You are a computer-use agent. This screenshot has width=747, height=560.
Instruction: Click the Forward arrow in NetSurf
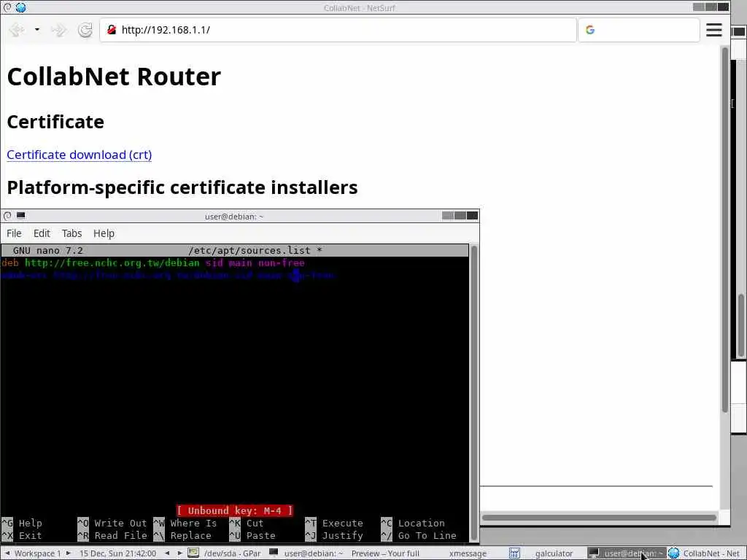(x=59, y=30)
